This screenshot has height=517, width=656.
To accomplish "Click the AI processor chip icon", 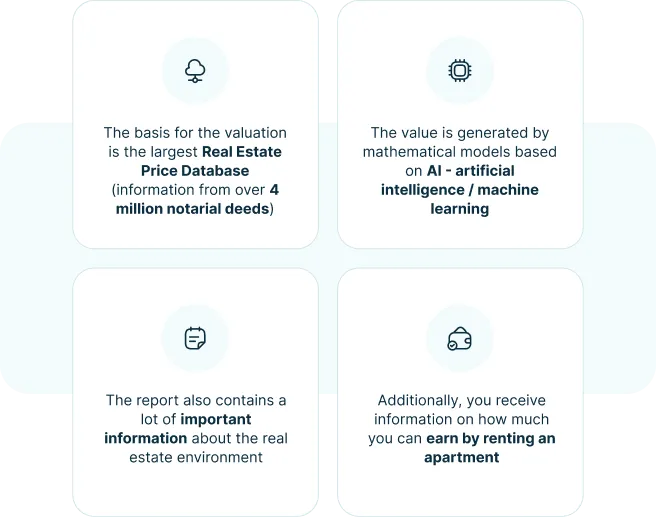I will [460, 70].
